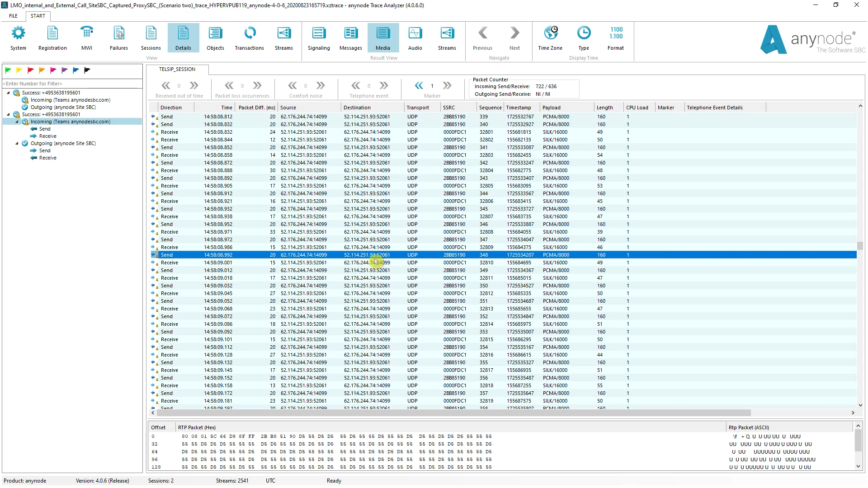Image resolution: width=868 pixels, height=488 pixels.
Task: Switch to Audio result view
Action: click(415, 38)
